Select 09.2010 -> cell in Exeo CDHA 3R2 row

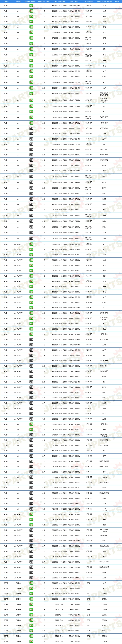coord(59,615)
